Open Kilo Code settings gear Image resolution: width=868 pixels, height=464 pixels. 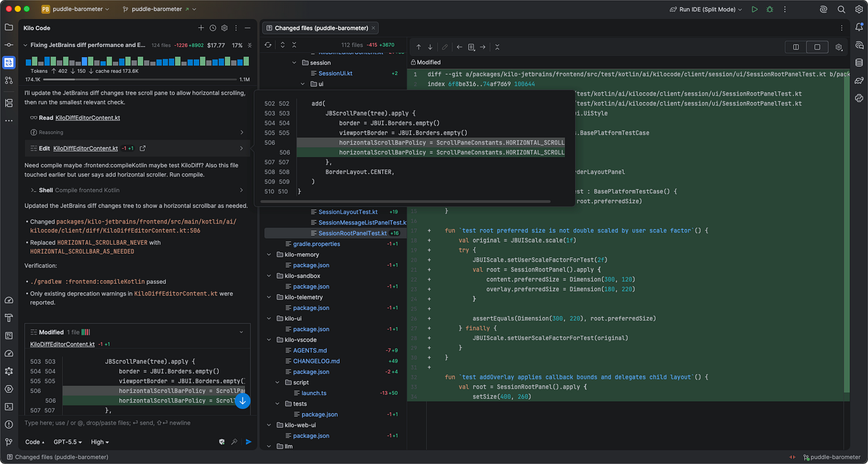[x=225, y=28]
